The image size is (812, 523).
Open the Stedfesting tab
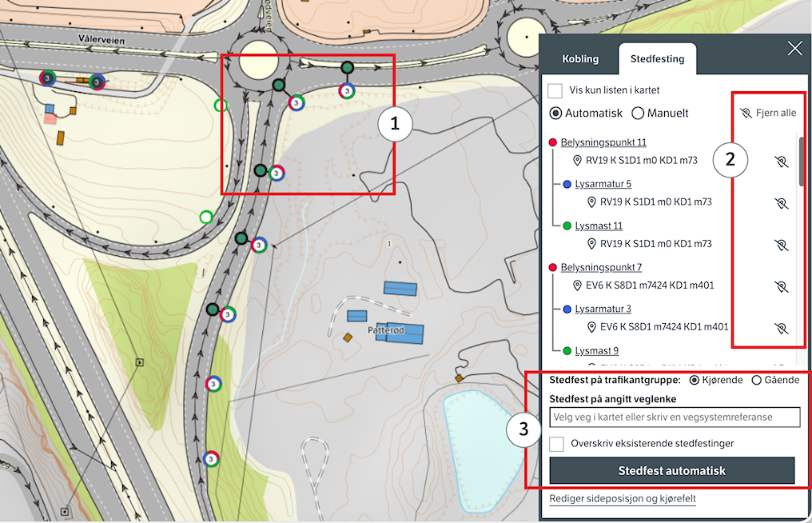[656, 59]
